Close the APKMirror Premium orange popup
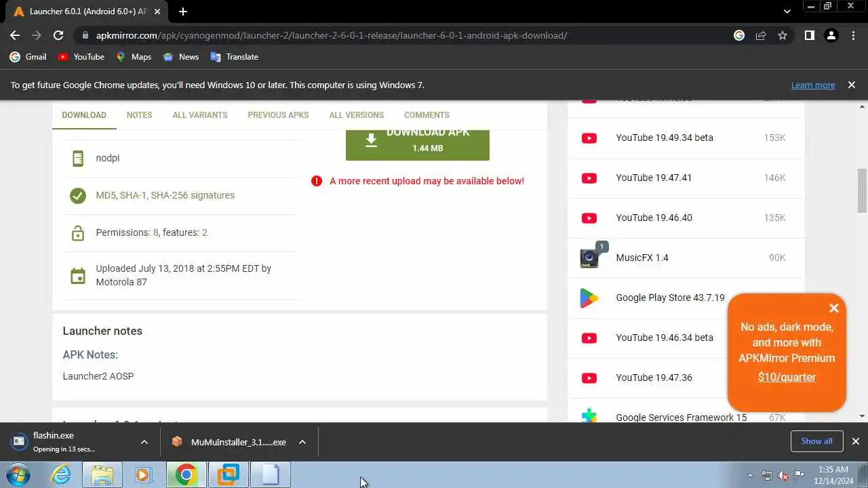Viewport: 868px width, 488px height. click(x=834, y=308)
